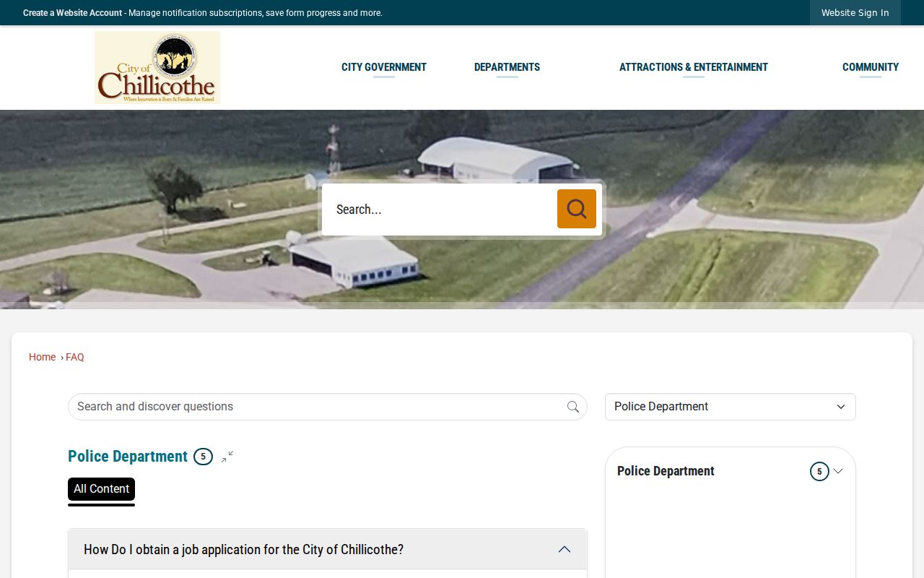Click the Create a Website Account link

[x=72, y=13]
